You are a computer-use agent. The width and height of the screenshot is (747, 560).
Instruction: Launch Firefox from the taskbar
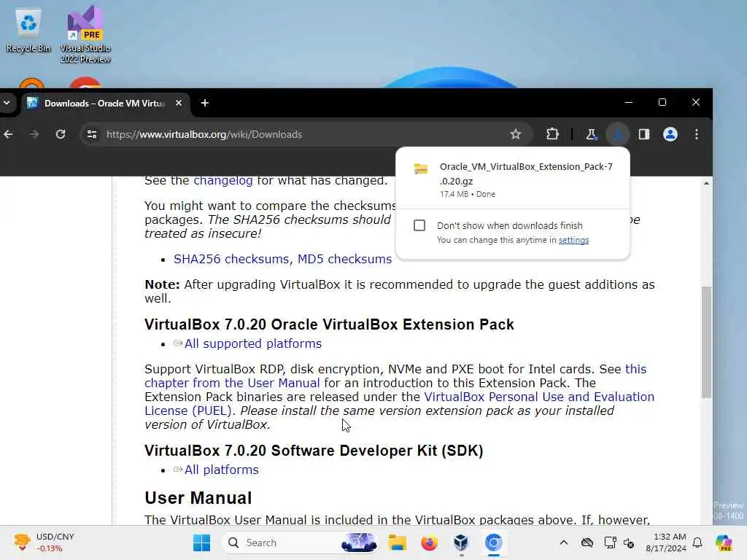(429, 542)
